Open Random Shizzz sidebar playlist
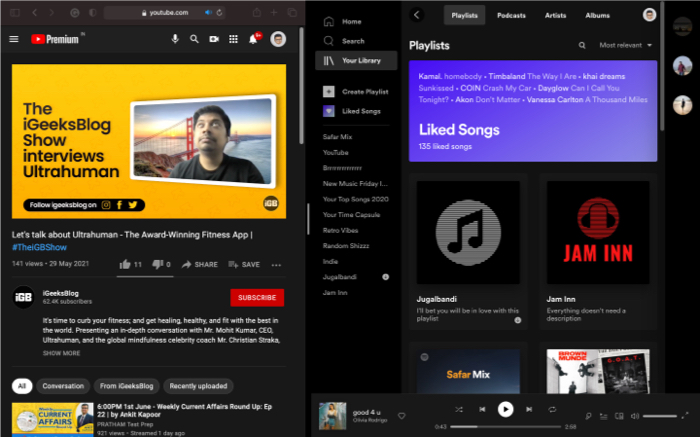Viewport: 700px width, 437px height. (x=346, y=246)
